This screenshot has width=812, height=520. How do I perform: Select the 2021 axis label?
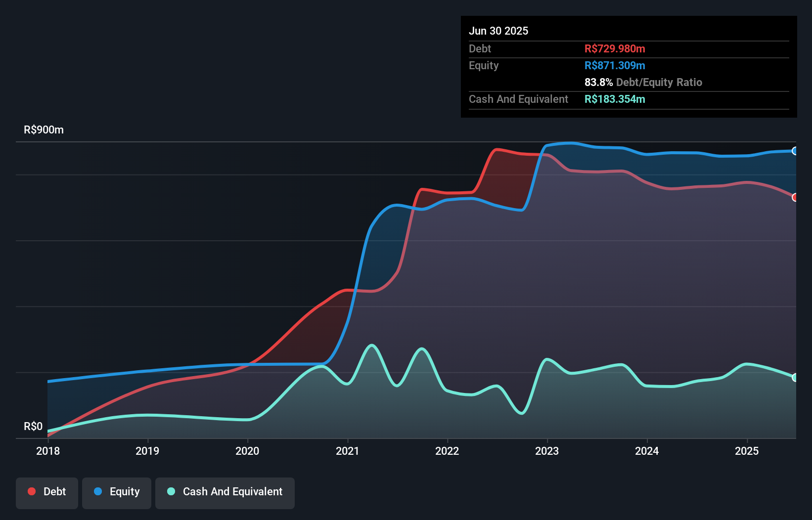click(x=348, y=451)
